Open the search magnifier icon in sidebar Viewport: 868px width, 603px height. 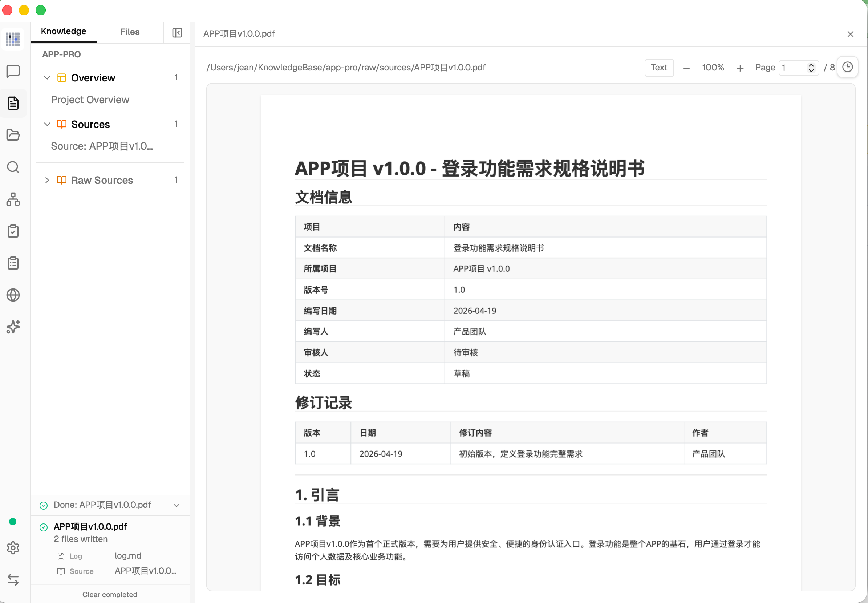(13, 167)
